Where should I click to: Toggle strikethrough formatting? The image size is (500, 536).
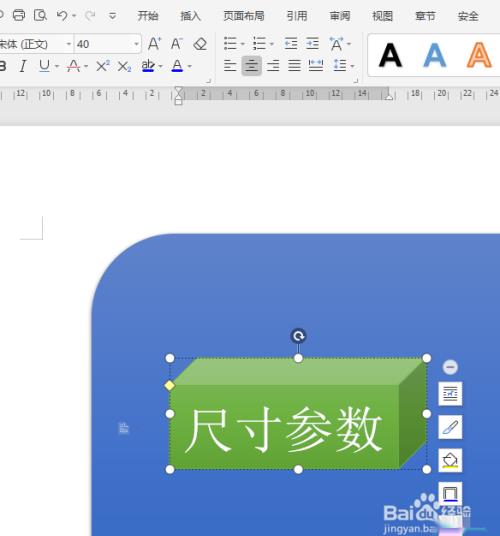pyautogui.click(x=73, y=66)
